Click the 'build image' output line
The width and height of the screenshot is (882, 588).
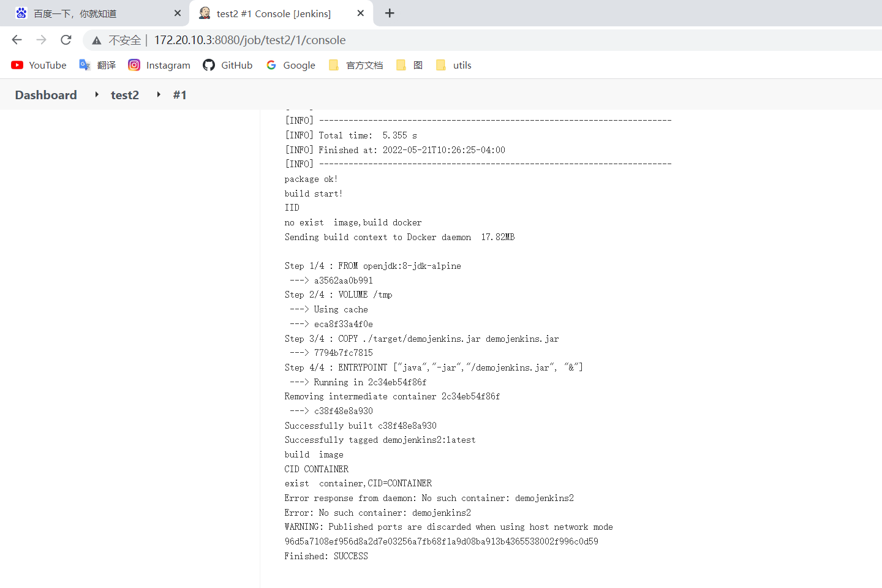(314, 454)
